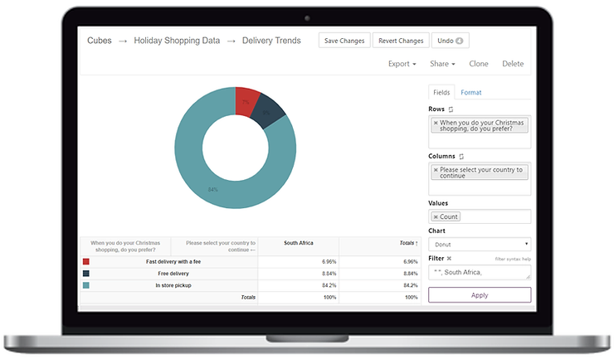Remove the country field from Columns
The height and width of the screenshot is (364, 614).
click(436, 169)
